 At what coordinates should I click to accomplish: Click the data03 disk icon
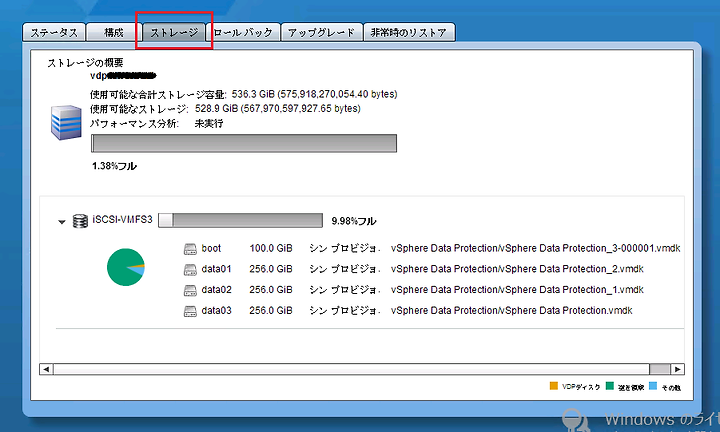click(190, 311)
